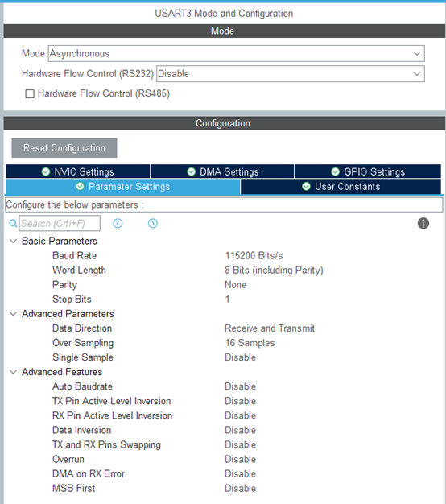Click the 16 Samples over sampling value
The image size is (446, 504).
click(x=250, y=343)
